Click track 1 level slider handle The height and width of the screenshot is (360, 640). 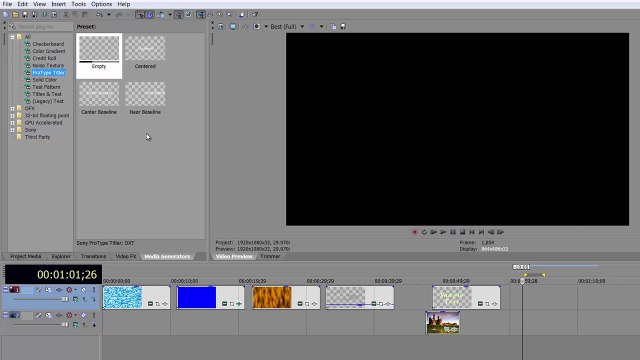click(65, 299)
